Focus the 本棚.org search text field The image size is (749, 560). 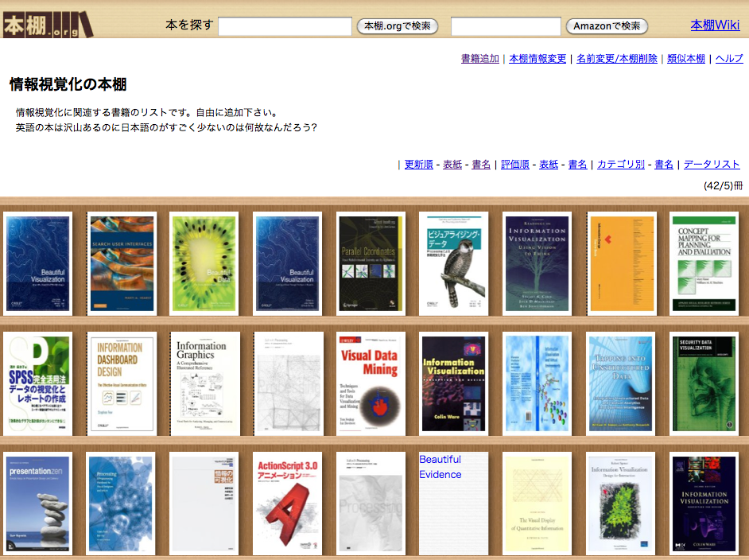pyautogui.click(x=285, y=26)
